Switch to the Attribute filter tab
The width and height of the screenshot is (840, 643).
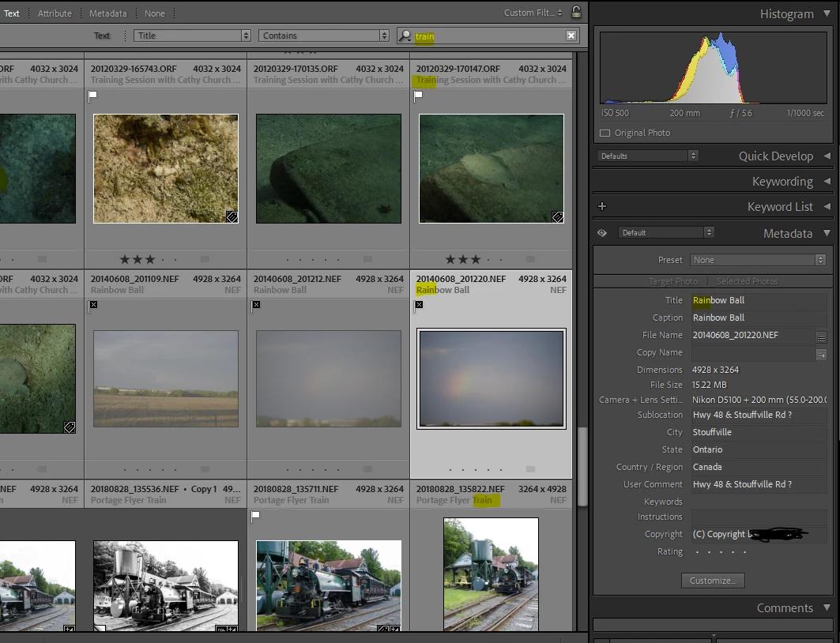55,13
